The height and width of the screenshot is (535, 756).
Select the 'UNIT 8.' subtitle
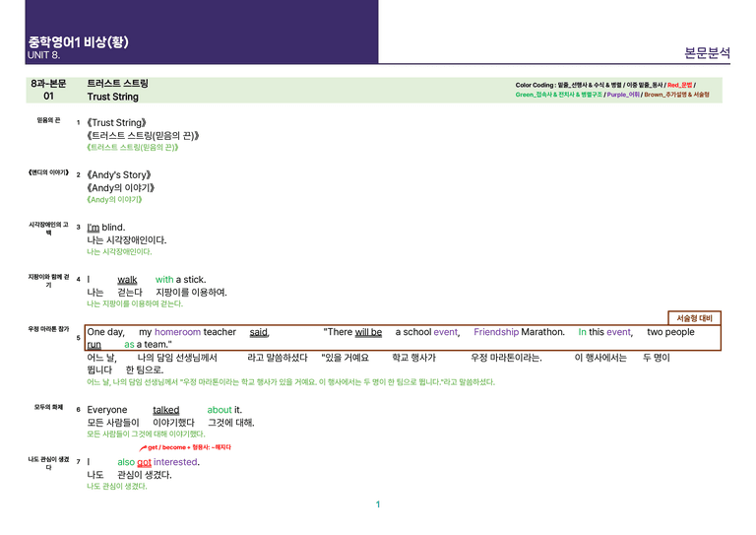pos(44,55)
